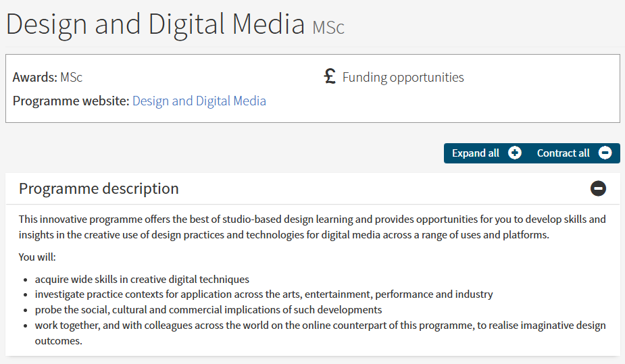Open the Funding opportunities link
The image size is (625, 364).
coord(403,77)
